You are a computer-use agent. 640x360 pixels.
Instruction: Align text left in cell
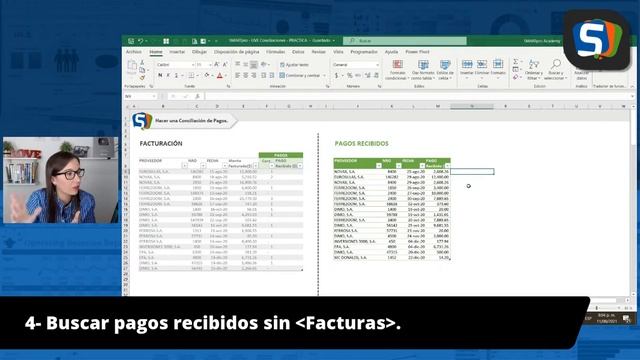(238, 76)
